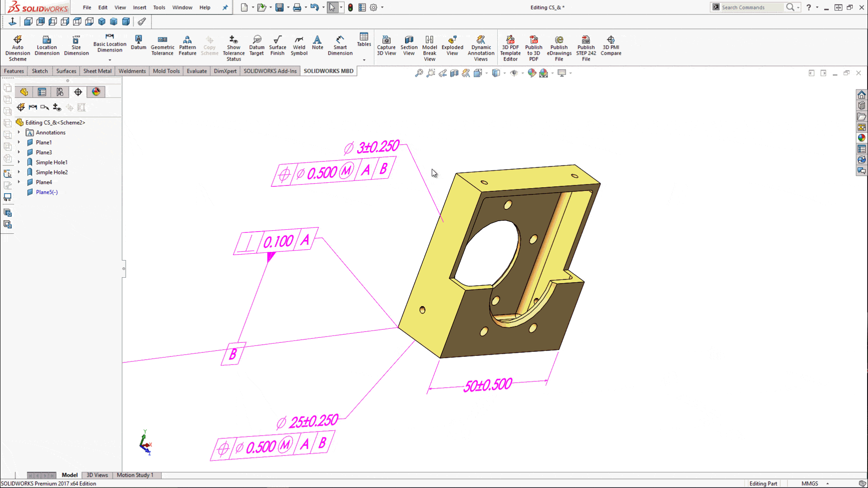Expand the Plane1 tree node
Viewport: 868px width, 488px height.
point(19,142)
